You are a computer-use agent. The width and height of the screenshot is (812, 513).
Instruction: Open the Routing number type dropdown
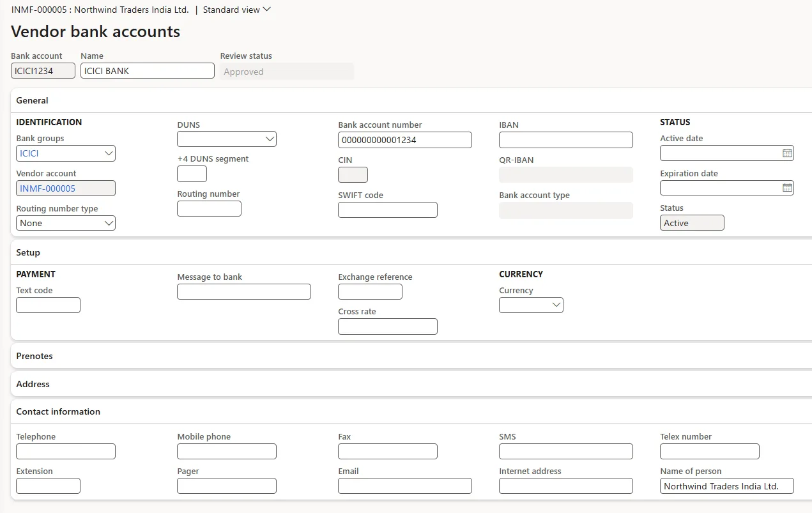[109, 223]
